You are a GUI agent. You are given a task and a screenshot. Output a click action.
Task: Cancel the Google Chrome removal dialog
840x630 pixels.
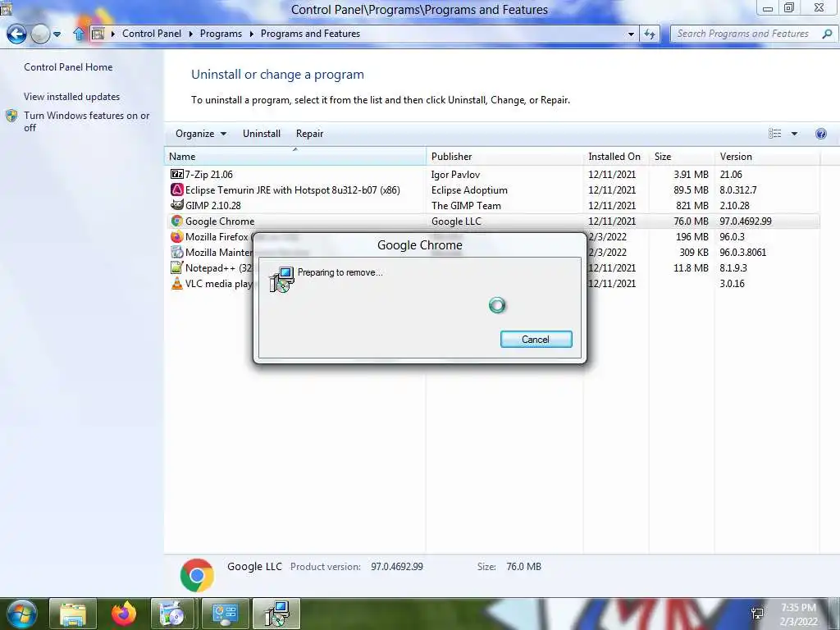536,339
